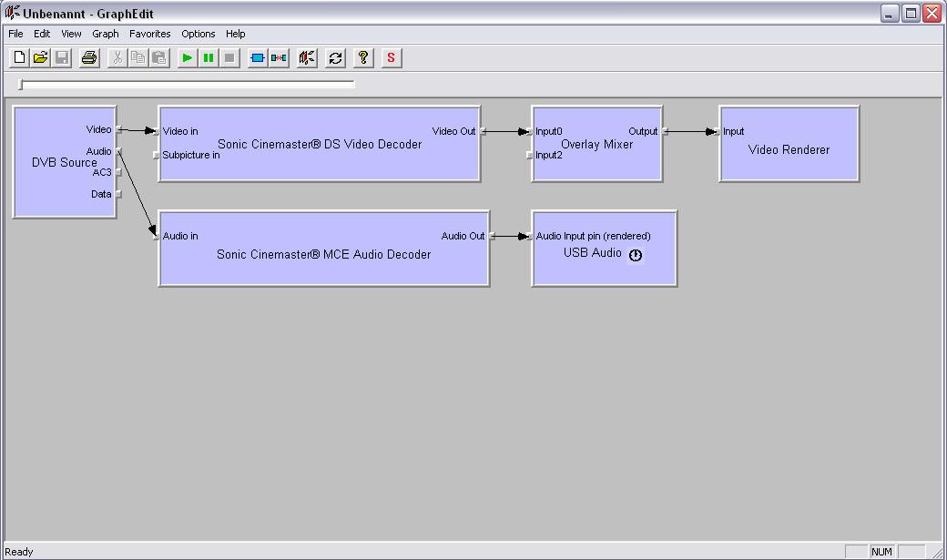The height and width of the screenshot is (560, 947).
Task: Open the Graph menu
Action: [105, 34]
